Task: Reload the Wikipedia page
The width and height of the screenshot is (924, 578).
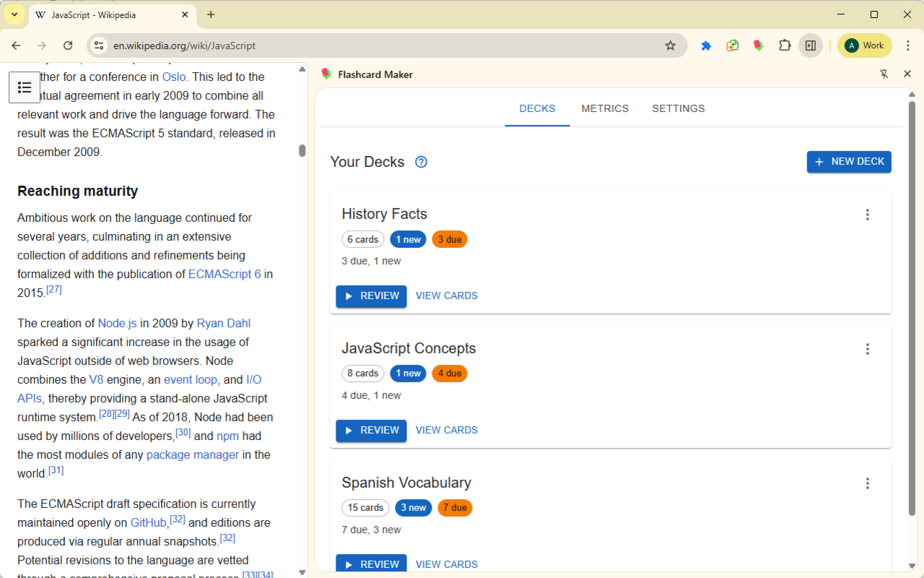Action: click(x=68, y=45)
